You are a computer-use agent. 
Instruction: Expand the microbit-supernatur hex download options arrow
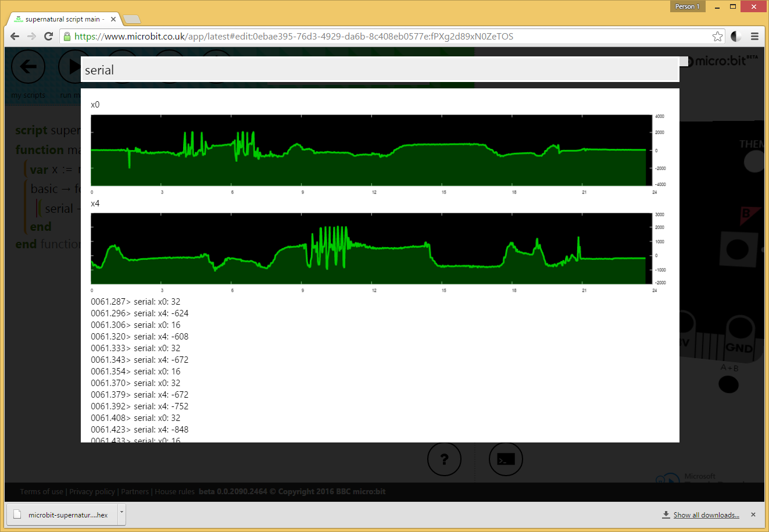click(x=121, y=514)
